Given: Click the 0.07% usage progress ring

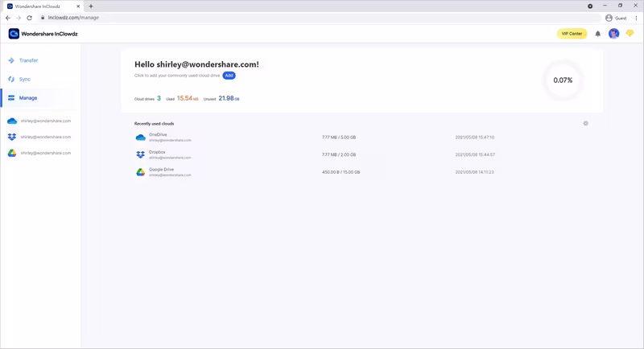Looking at the screenshot, I should click(563, 80).
